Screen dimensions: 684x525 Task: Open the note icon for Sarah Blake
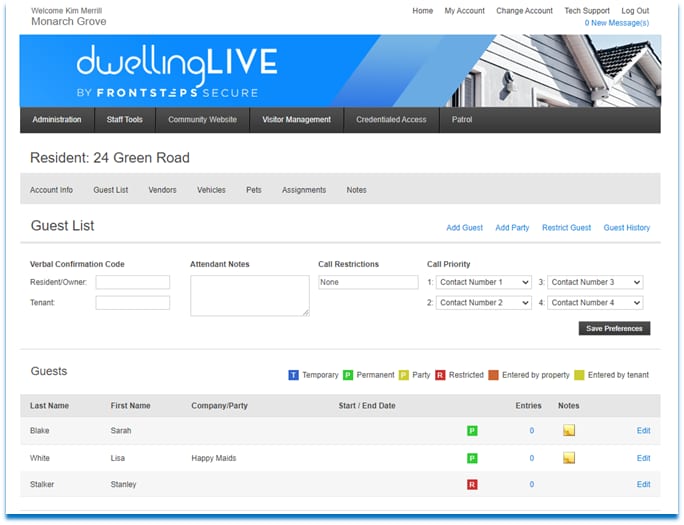(x=569, y=430)
